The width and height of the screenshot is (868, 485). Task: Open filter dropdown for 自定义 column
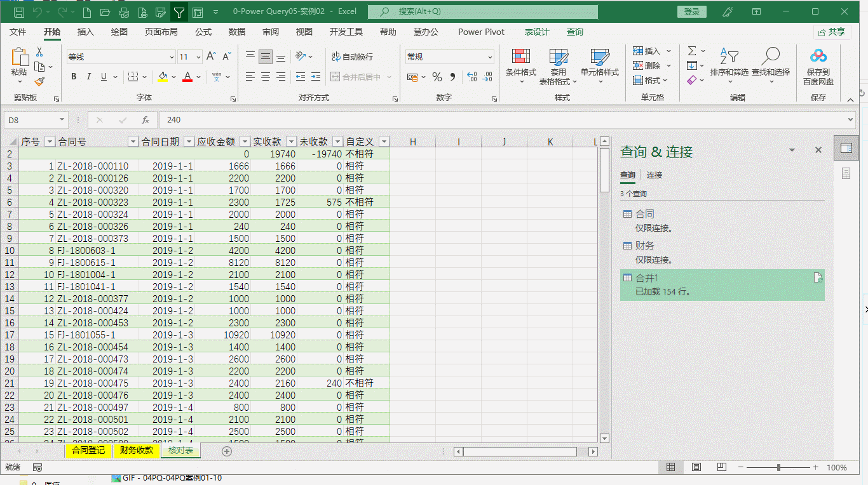tap(383, 142)
